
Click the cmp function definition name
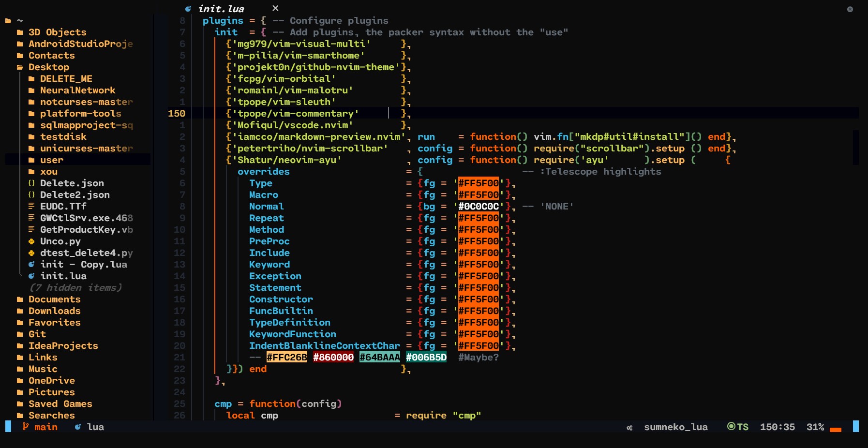223,404
